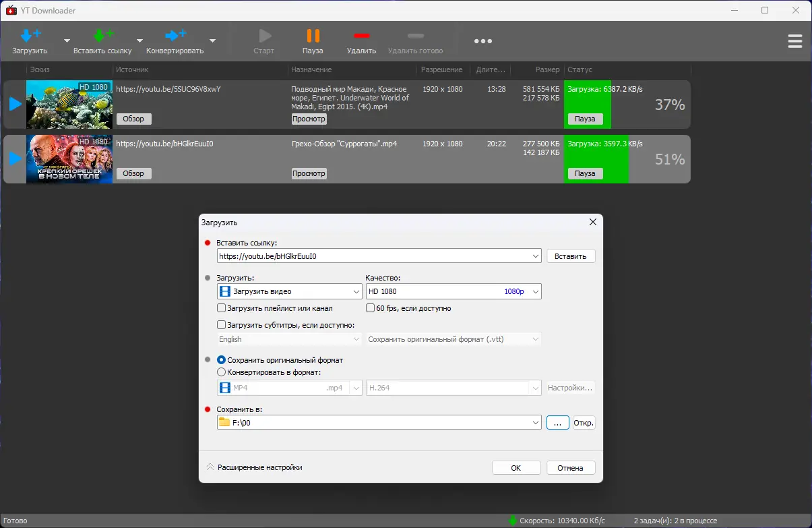Image resolution: width=812 pixels, height=528 pixels.
Task: Click the video icon in Загрузить видео combo
Action: [x=224, y=291]
